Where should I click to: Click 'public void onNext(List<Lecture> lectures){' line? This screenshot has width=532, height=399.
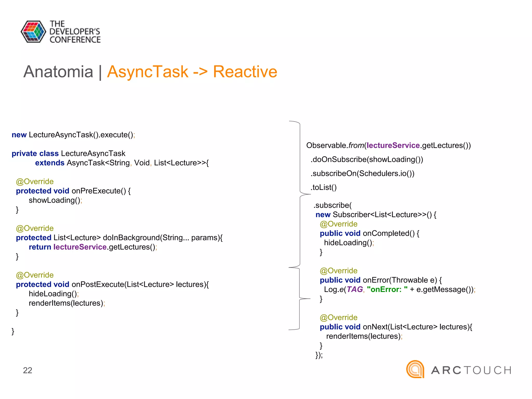click(396, 327)
